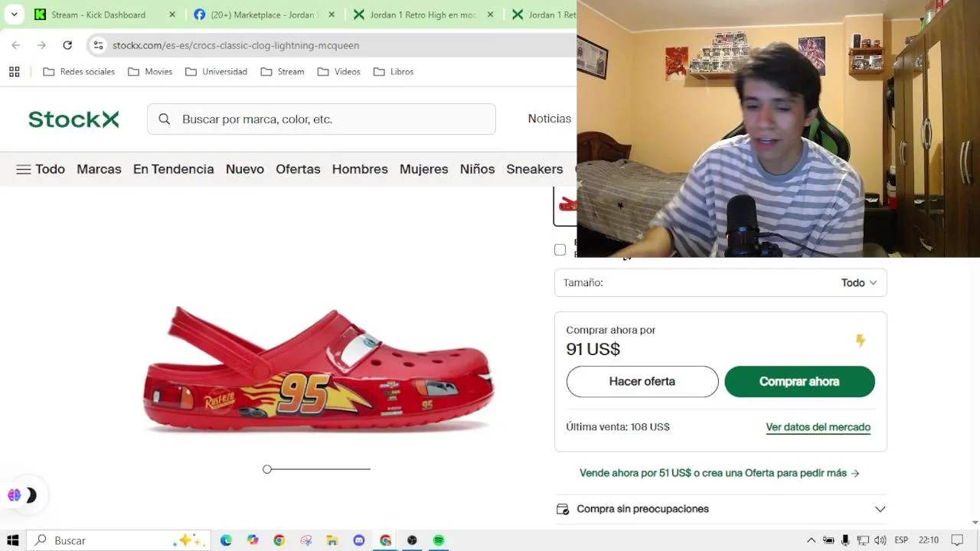Open the Spotify icon in the taskbar
The width and height of the screenshot is (980, 551).
click(439, 540)
